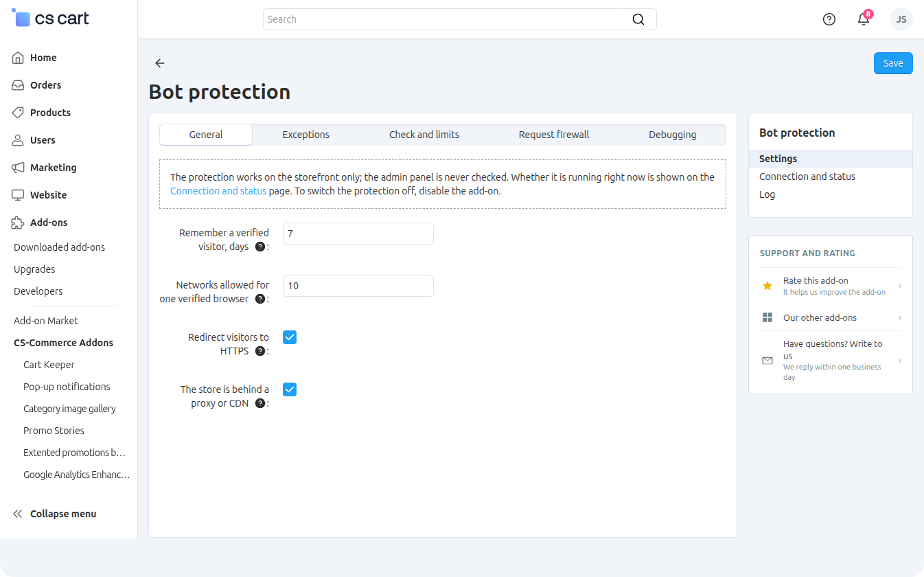Screen dimensions: 924x577
Task: Open the JS user avatar menu
Action: [901, 19]
